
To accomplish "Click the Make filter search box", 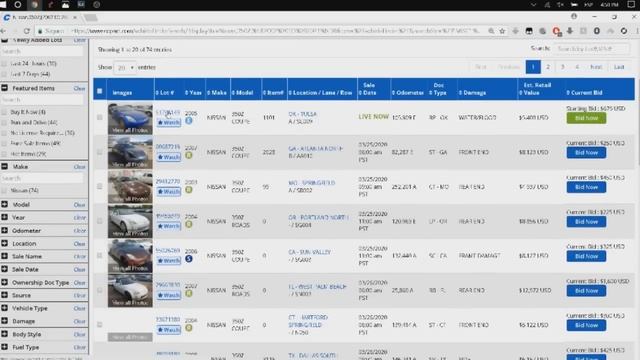I will [x=42, y=178].
